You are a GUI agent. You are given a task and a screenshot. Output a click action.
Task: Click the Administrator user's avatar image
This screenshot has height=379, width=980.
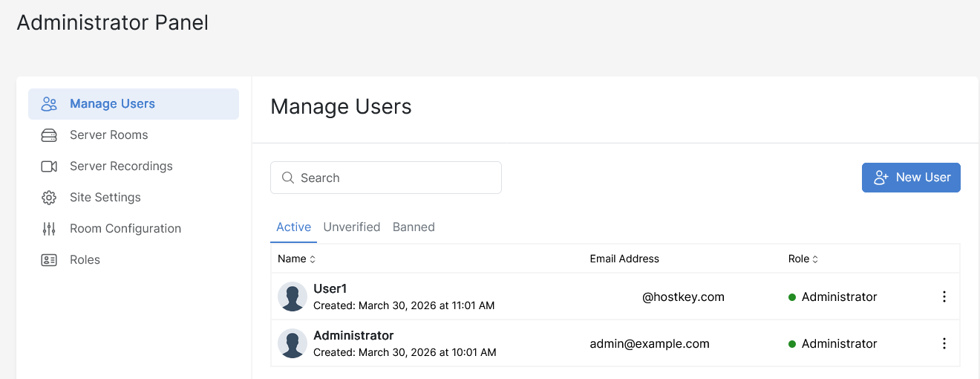pyautogui.click(x=293, y=343)
